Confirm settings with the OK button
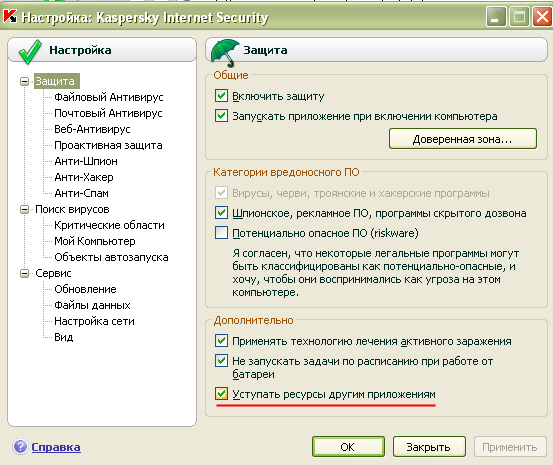The width and height of the screenshot is (553, 465). point(348,447)
